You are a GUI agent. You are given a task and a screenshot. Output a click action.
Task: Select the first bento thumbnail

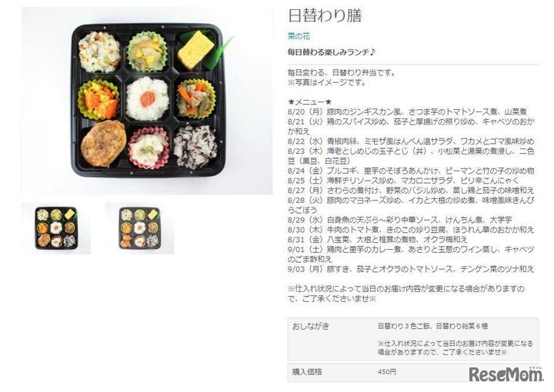coord(56,228)
